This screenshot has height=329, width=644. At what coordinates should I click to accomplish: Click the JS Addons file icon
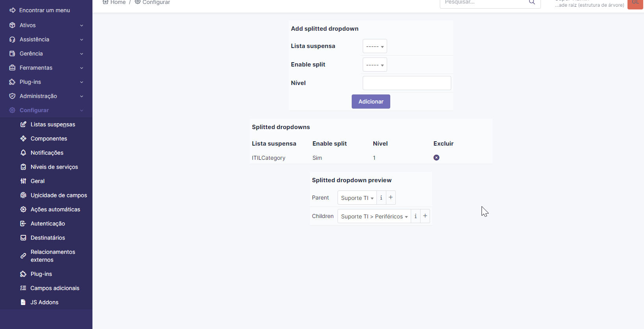23,302
